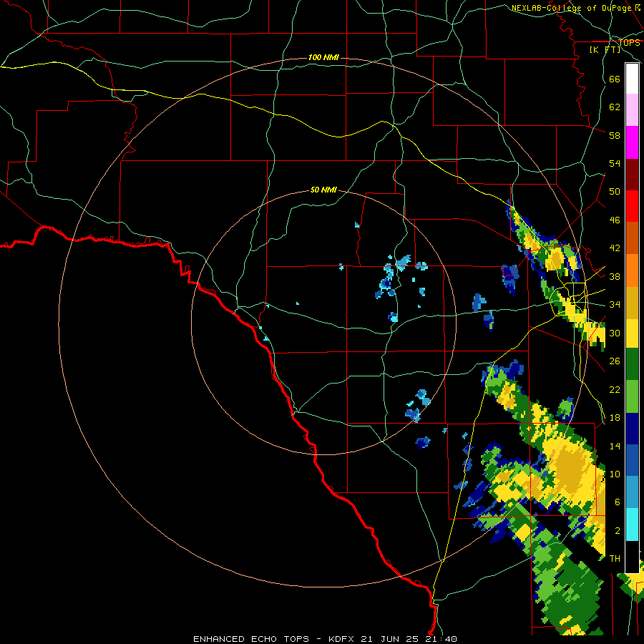The height and width of the screenshot is (644, 644).
Task: Click the '50 NMI' range ring label
Action: coord(323,190)
